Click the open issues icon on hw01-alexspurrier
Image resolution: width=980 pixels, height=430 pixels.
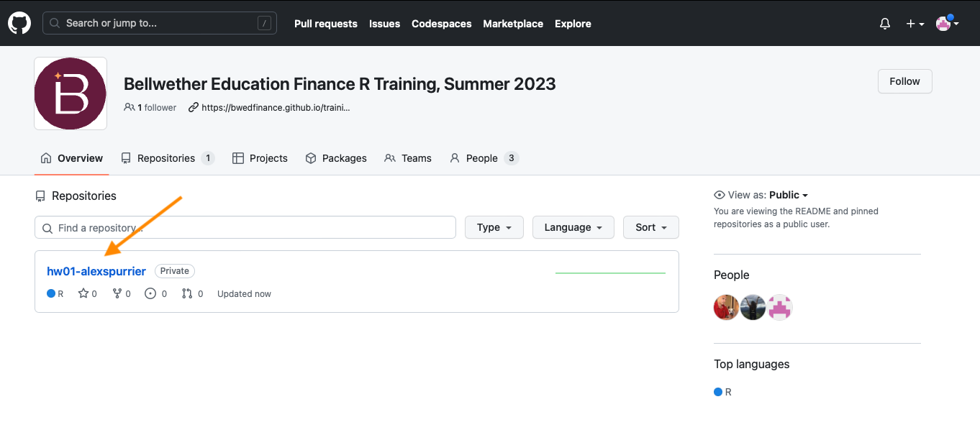click(x=150, y=293)
